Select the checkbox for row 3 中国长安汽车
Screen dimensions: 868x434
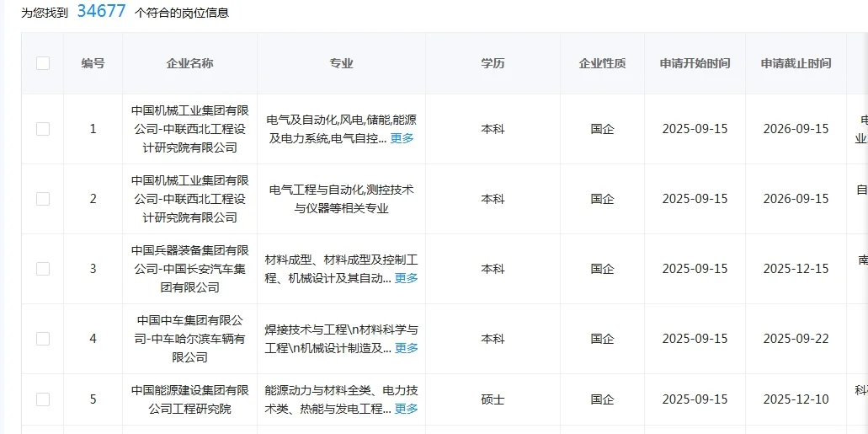[x=43, y=268]
